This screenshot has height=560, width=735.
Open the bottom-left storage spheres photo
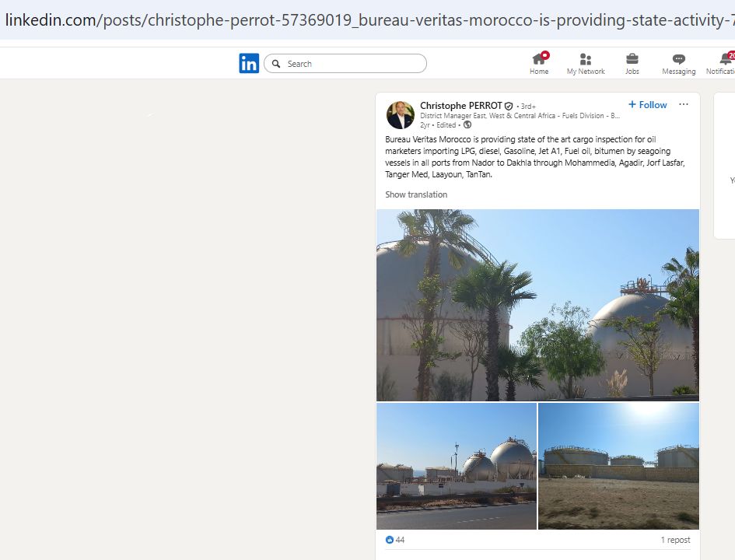point(457,466)
